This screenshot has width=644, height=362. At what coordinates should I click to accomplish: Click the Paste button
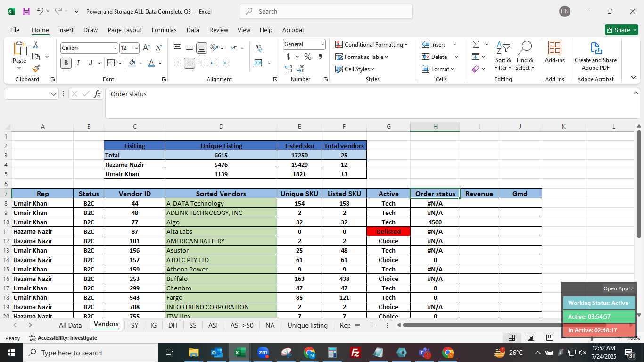click(19, 55)
